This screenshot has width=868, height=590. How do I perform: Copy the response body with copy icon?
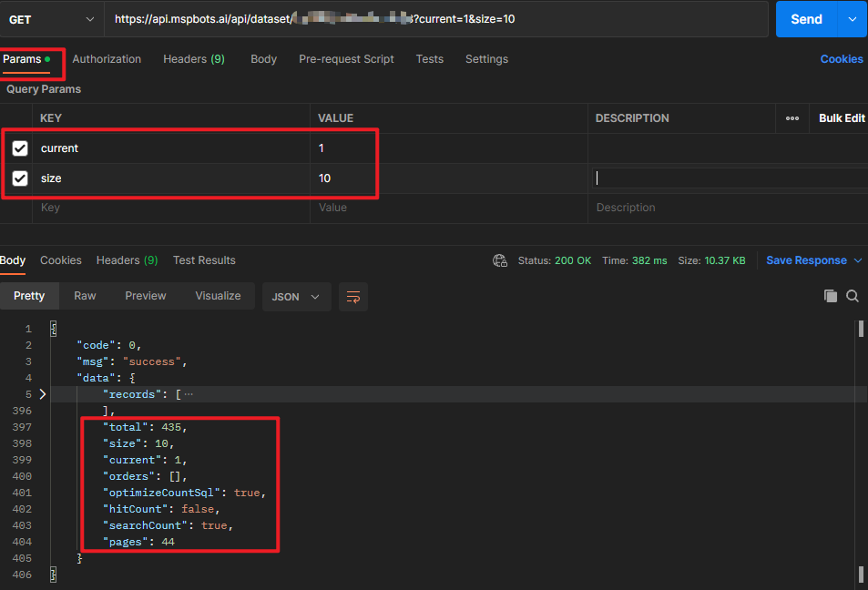[x=830, y=296]
